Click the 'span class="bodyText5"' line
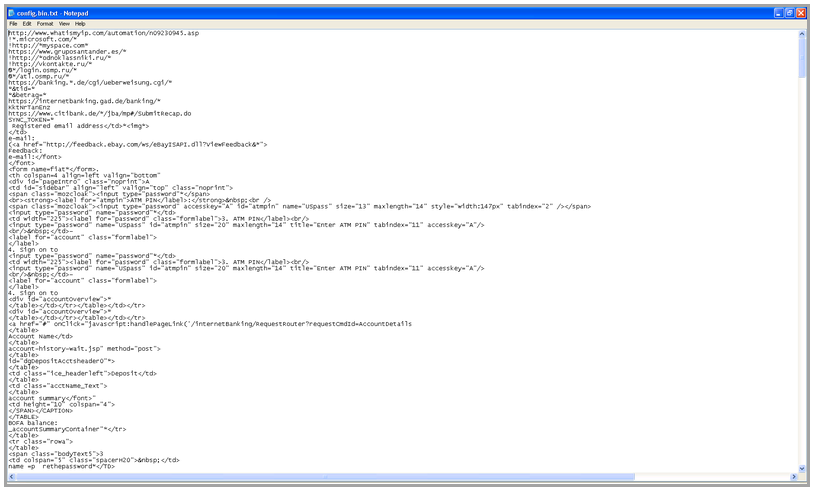Viewport: 816px width, 494px height. pyautogui.click(x=56, y=454)
